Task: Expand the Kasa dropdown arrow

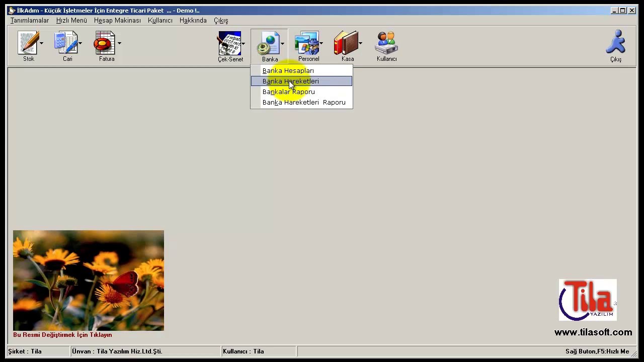Action: [x=361, y=44]
